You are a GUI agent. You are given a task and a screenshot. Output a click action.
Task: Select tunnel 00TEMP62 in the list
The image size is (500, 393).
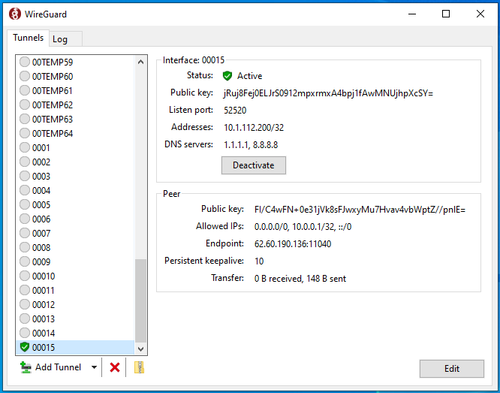tap(75, 105)
